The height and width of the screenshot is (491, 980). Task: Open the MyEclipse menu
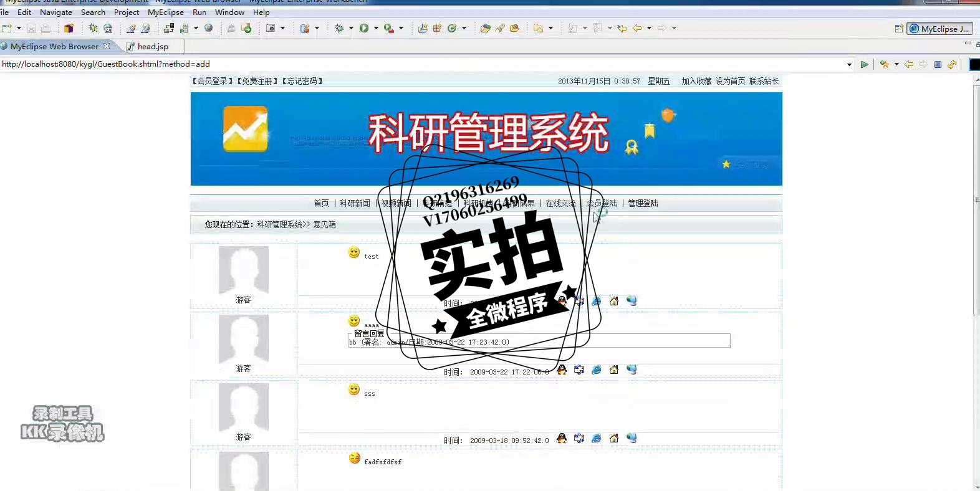point(166,12)
